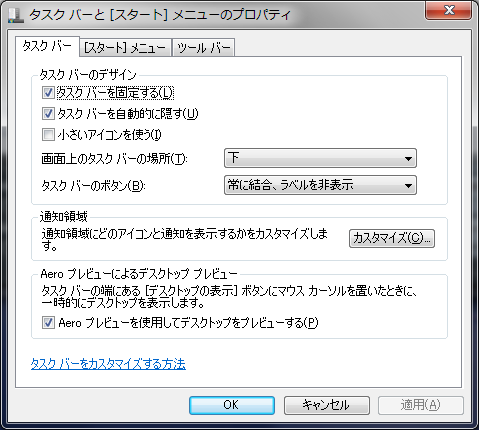This screenshot has height=430, width=479.
Task: Close the プロパティ dialog with the X button
Action: (x=448, y=10)
